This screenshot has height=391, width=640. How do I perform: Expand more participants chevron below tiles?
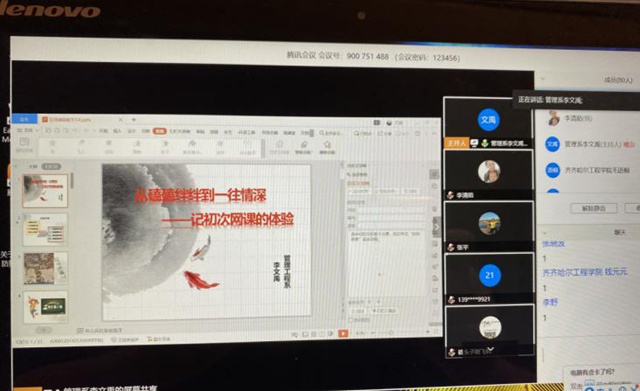point(490,349)
